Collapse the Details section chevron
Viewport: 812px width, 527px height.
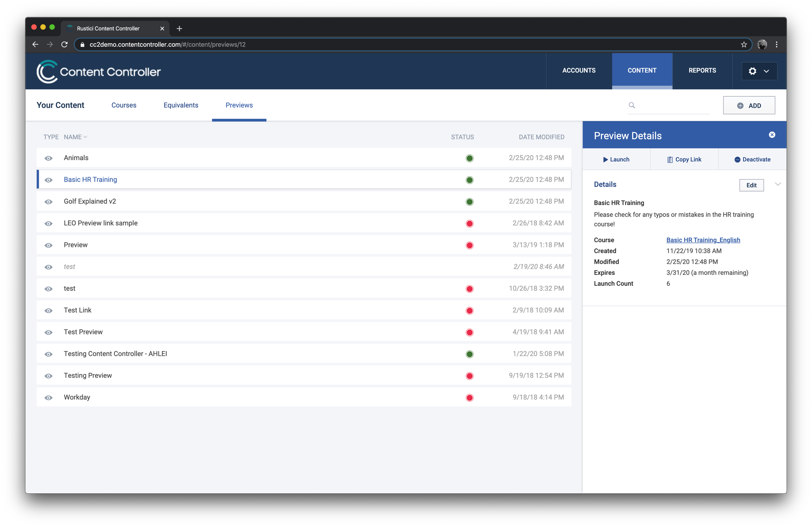[x=778, y=184]
